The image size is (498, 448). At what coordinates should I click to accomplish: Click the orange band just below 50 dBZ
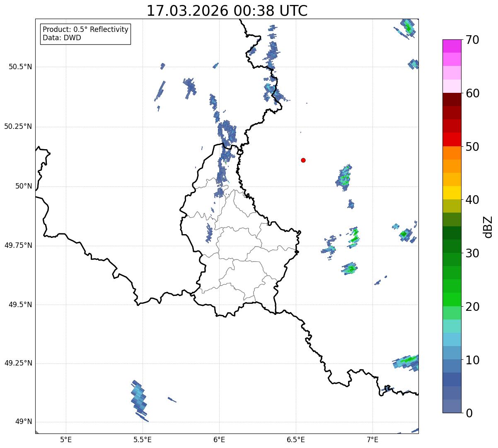pos(452,153)
